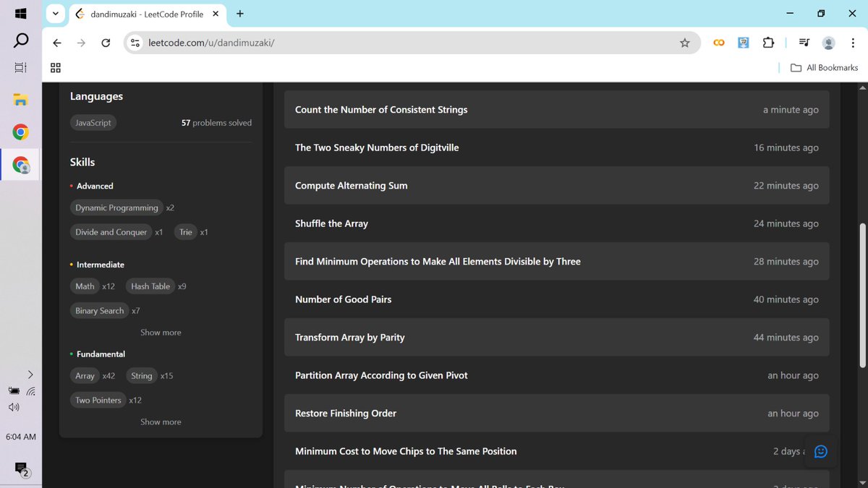The width and height of the screenshot is (868, 488).
Task: Click the String skill tag
Action: click(142, 376)
